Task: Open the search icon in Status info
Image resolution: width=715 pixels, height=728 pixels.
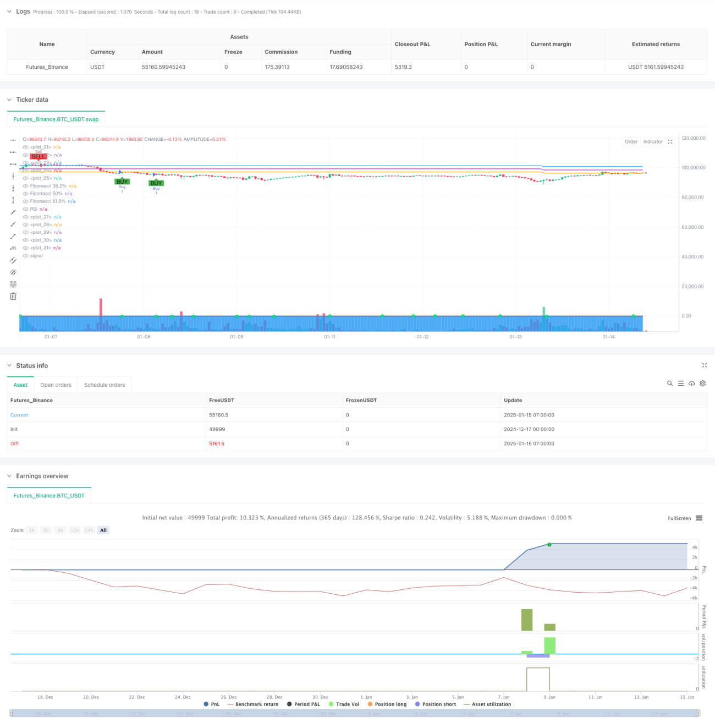Action: coord(670,384)
